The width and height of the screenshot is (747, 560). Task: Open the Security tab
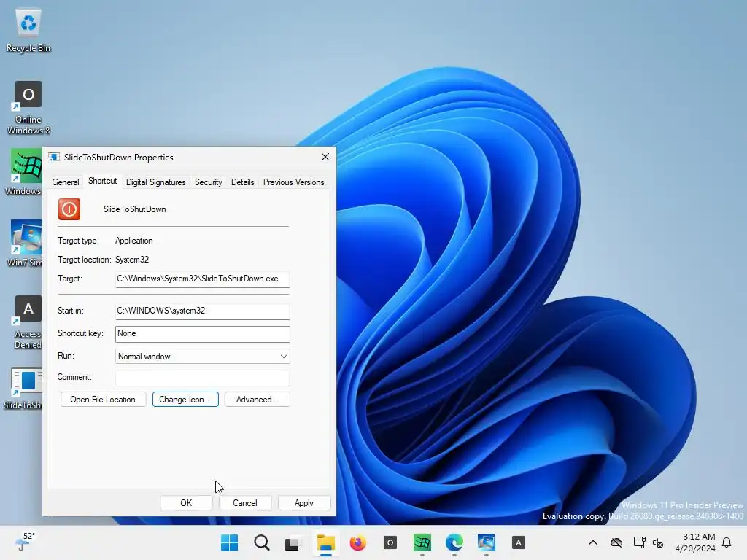[x=208, y=182]
